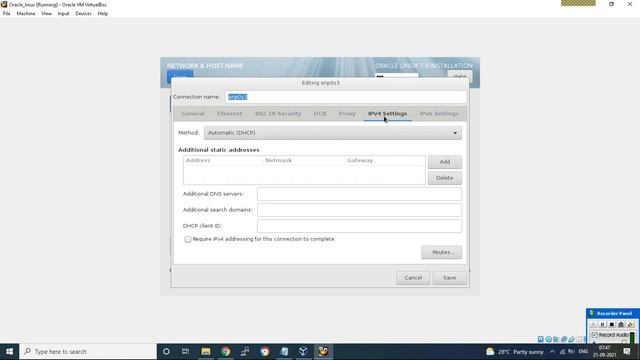Click the Connection name field
This screenshot has width=640, height=360.
345,97
